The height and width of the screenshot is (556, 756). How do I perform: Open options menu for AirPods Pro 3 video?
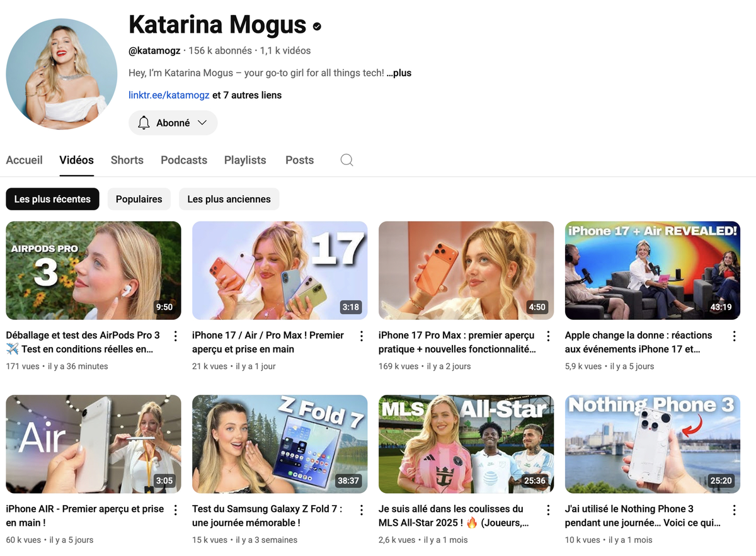click(x=176, y=336)
